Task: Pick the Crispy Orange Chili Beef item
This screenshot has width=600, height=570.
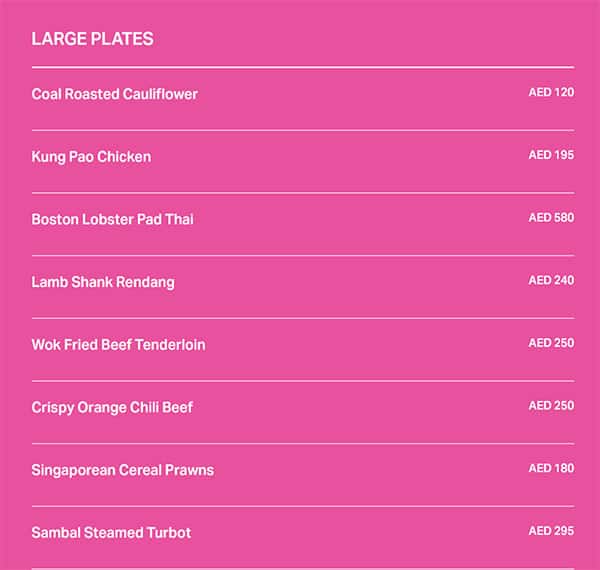Action: click(x=112, y=407)
